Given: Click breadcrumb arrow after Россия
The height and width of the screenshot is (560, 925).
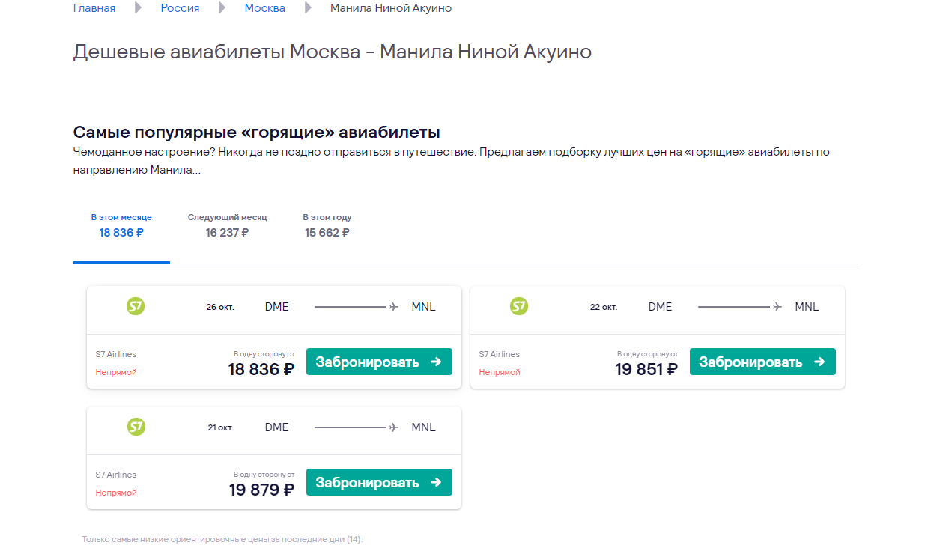Looking at the screenshot, I should coord(222,8).
